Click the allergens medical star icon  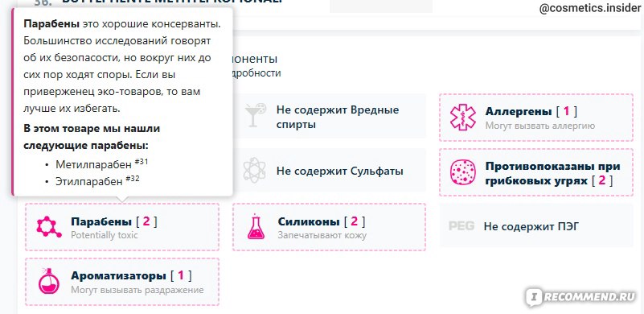(463, 118)
